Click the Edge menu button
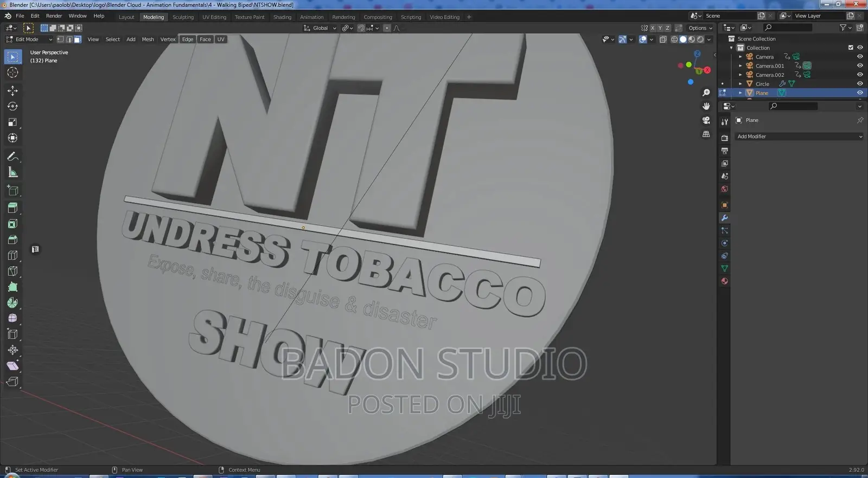The image size is (868, 478). 188,40
